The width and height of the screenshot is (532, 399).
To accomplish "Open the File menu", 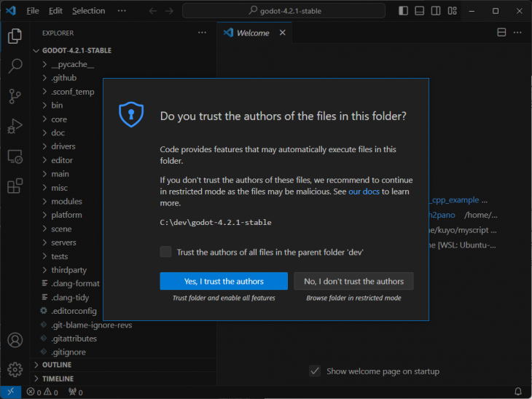I will [x=33, y=11].
